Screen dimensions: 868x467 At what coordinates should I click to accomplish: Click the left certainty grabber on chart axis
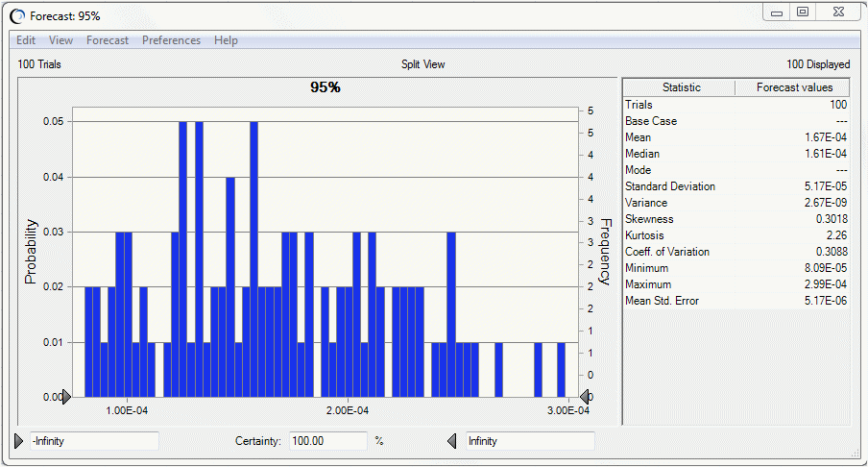tap(66, 396)
